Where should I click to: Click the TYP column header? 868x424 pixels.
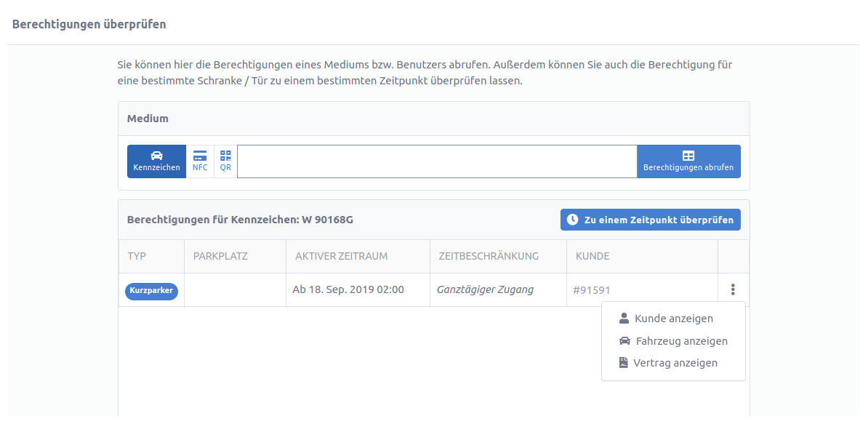137,256
